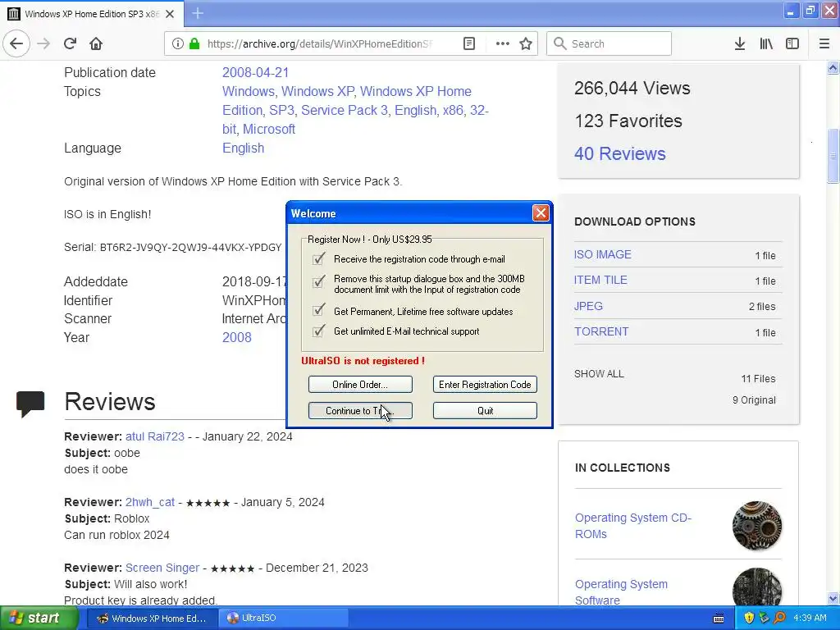Screen dimensions: 840x630
Task: Click the browser Search box
Action: point(609,43)
